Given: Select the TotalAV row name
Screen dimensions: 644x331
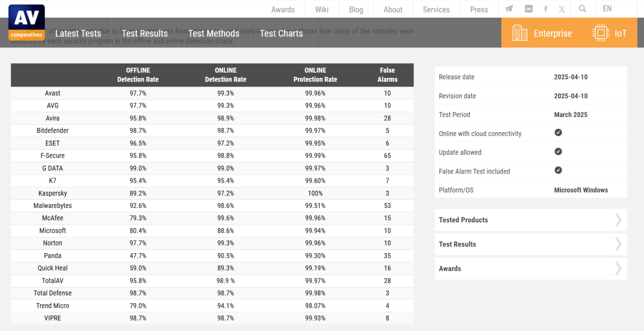Looking at the screenshot, I should 53,280.
